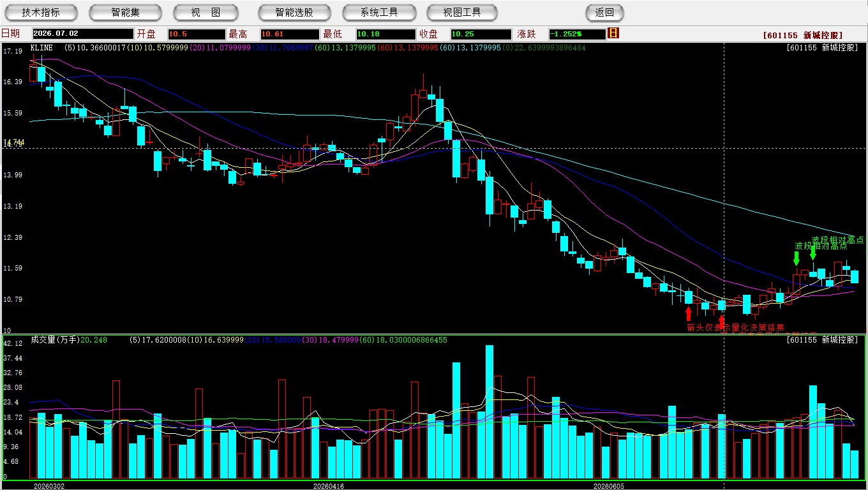Open the 技术指标 menu button
Image resolution: width=868 pixels, height=490 pixels.
[41, 12]
